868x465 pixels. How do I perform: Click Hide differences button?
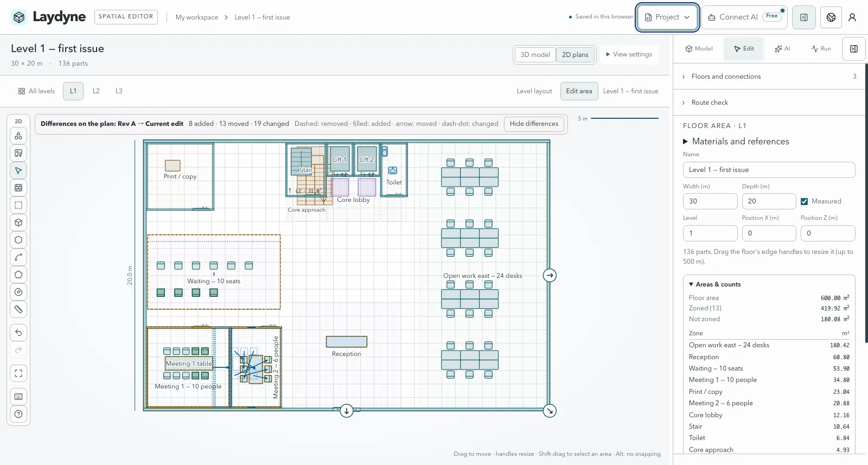(534, 124)
